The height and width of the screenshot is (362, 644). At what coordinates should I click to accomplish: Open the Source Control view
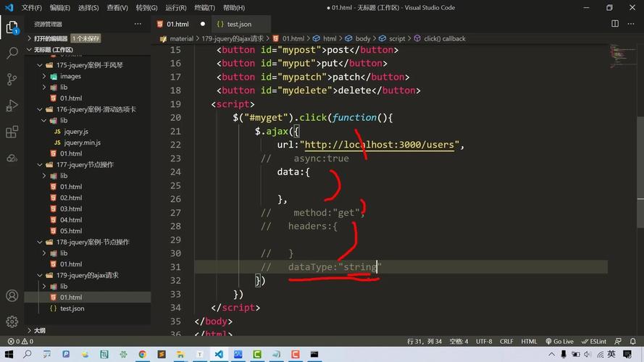[x=12, y=80]
